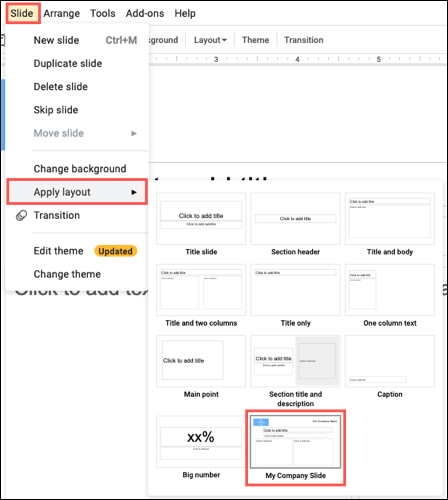Choose Delete slide in menu
The height and width of the screenshot is (500, 448).
(x=77, y=87)
